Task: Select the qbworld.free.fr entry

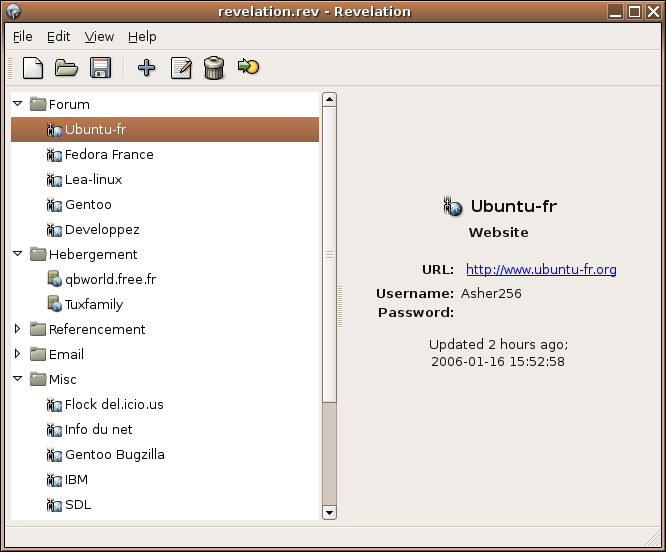Action: pos(165,279)
